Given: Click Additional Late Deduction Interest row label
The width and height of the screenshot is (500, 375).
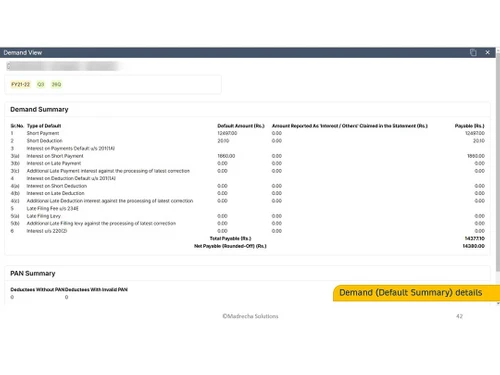Looking at the screenshot, I should 110,201.
